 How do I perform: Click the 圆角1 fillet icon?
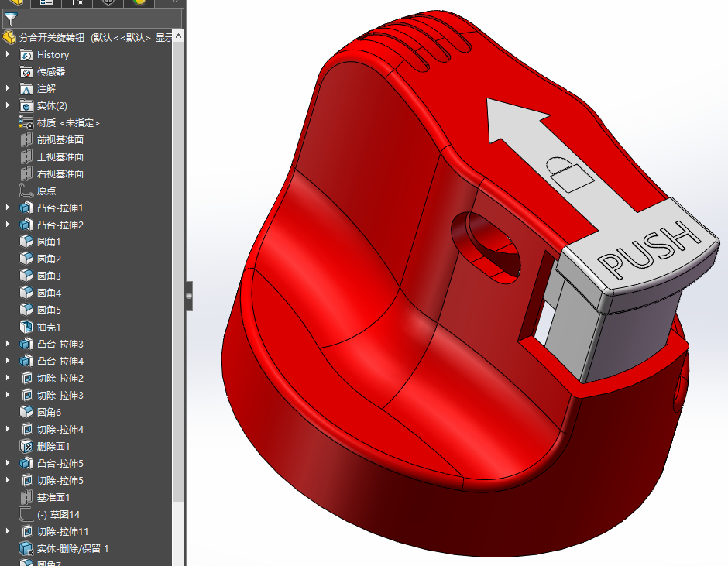[x=26, y=242]
